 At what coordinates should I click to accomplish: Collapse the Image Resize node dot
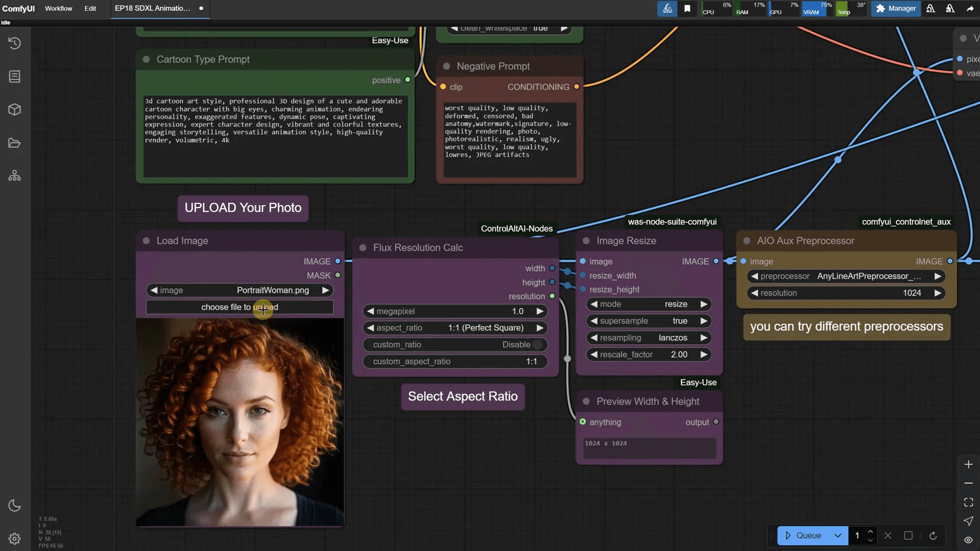pos(586,241)
